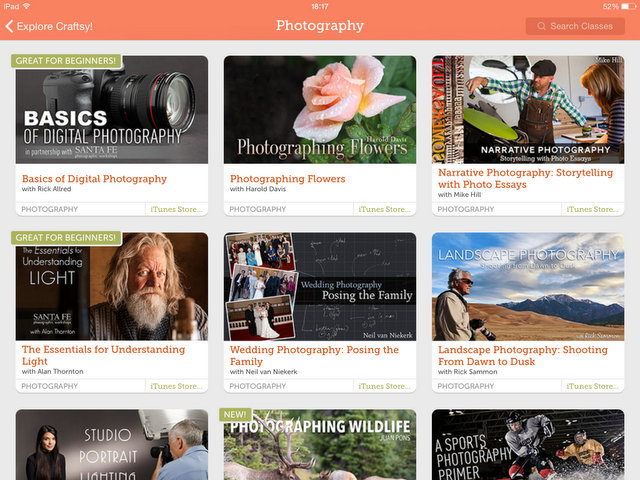Screen dimensions: 640x480
Task: Click PHOTOGRAPHY category label on Landscape card
Action: coord(466,386)
